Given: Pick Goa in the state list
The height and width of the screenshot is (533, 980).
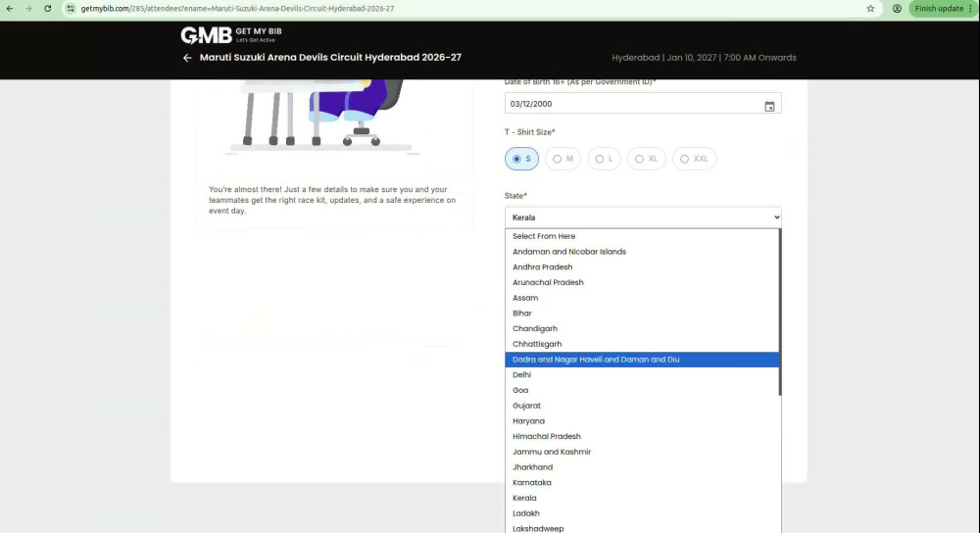Looking at the screenshot, I should click(x=642, y=390).
